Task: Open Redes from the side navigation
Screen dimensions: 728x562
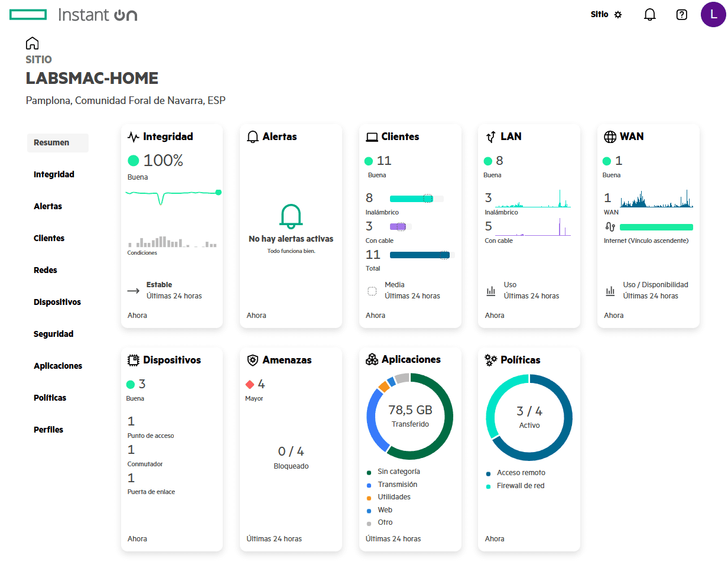Action: point(45,270)
